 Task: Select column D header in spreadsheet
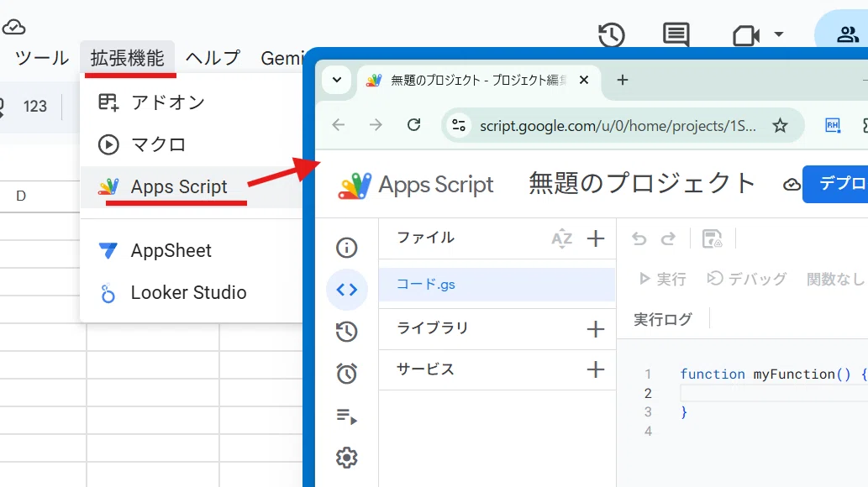click(21, 196)
